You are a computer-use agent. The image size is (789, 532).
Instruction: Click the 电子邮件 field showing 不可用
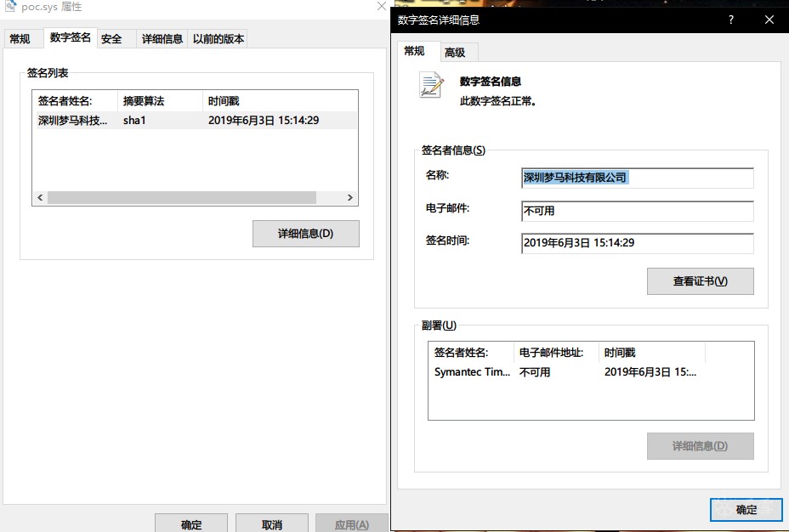tap(638, 211)
